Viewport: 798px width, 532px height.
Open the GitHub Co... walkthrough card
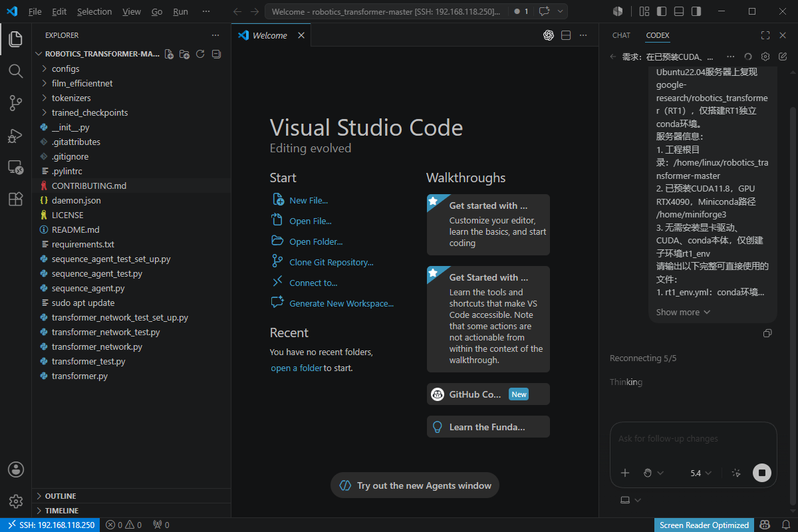pos(488,394)
